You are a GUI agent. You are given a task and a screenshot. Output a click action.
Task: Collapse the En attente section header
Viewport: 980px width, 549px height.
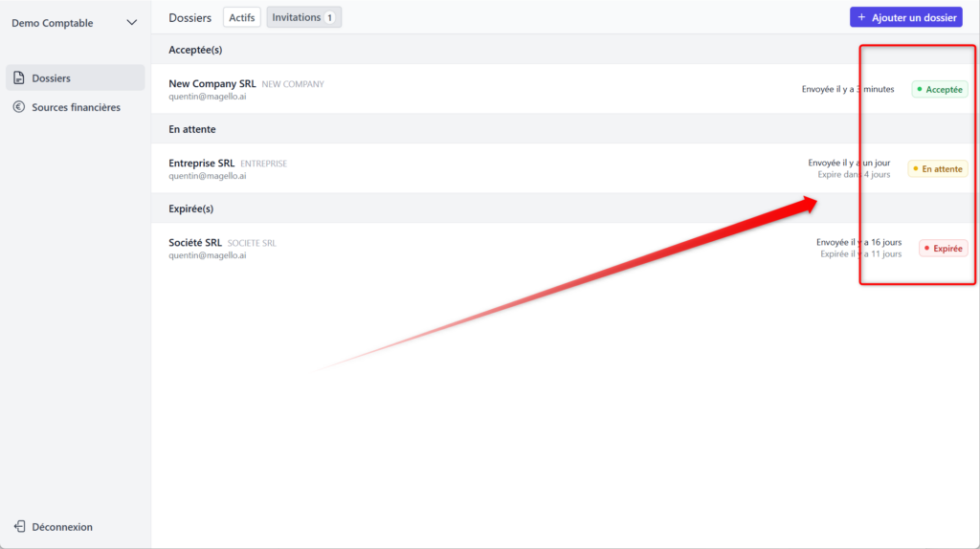(x=192, y=129)
